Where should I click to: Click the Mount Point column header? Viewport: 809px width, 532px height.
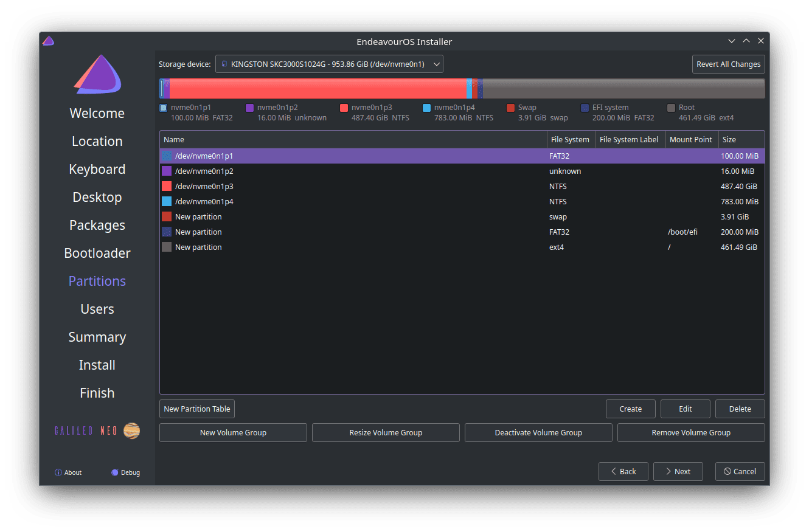point(691,139)
